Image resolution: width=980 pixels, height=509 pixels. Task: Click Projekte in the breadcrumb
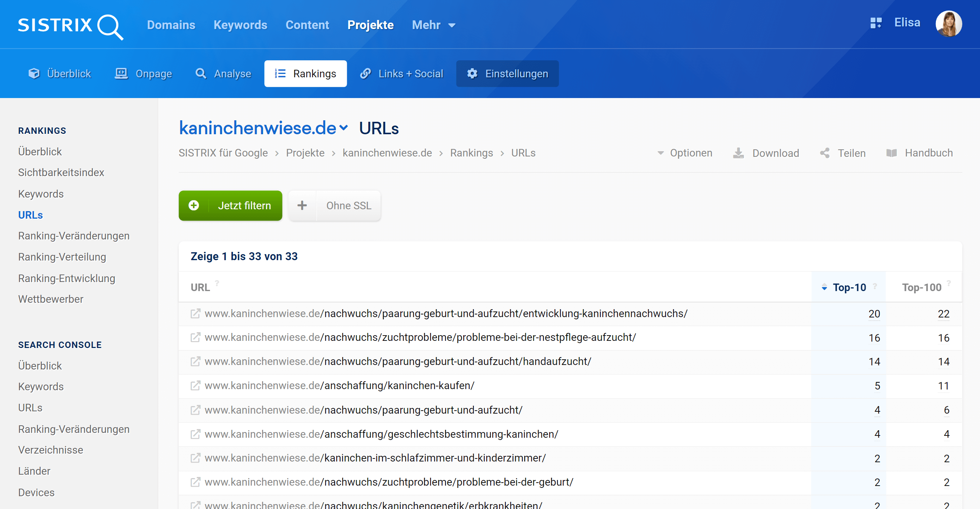(x=305, y=153)
